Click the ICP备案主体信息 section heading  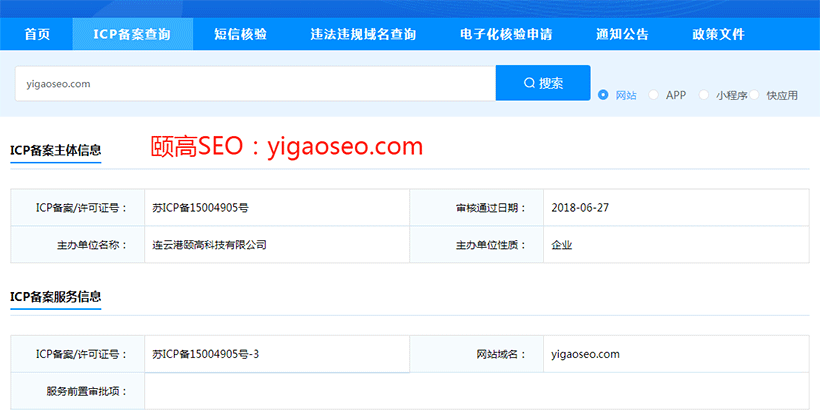(x=55, y=150)
